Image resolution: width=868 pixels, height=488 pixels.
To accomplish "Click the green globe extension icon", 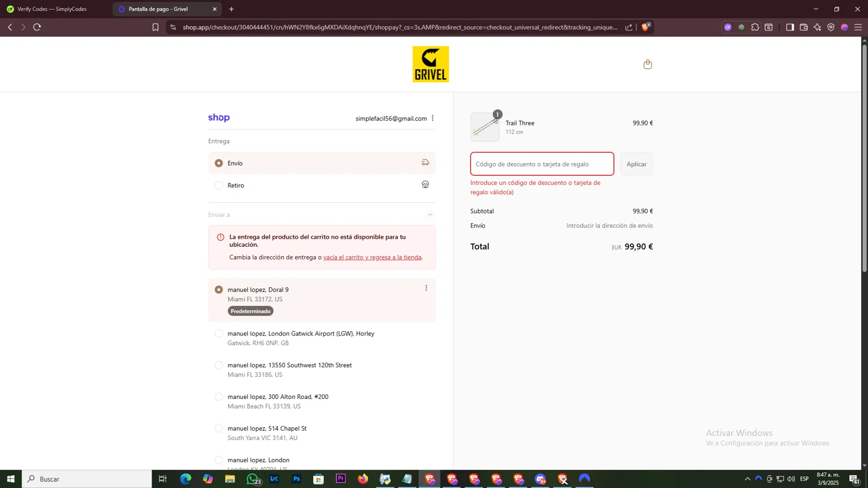I will [x=741, y=27].
